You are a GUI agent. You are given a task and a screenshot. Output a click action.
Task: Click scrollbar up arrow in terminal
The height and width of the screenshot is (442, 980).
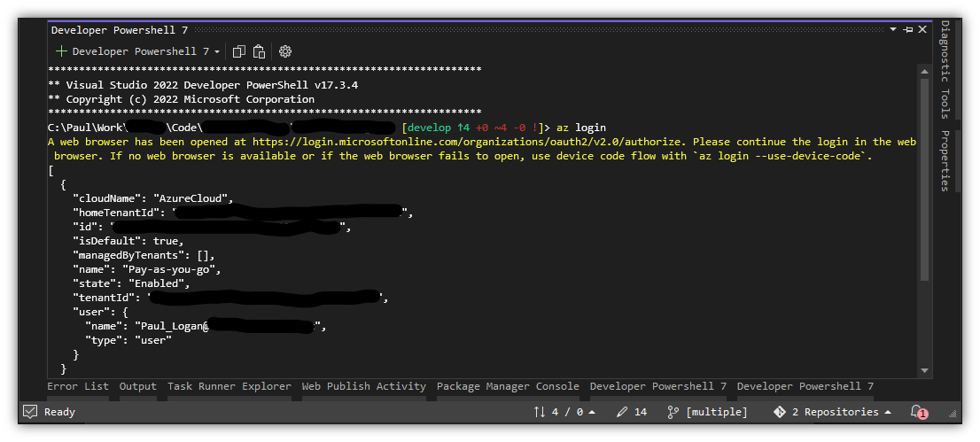click(x=925, y=71)
